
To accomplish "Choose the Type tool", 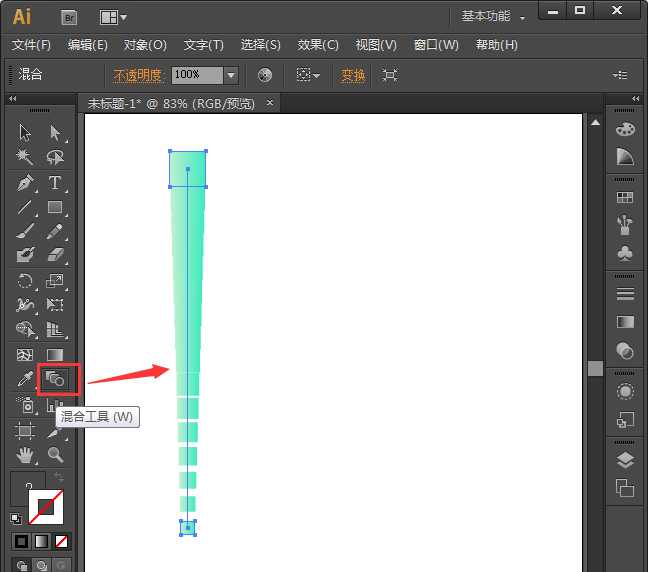I will click(x=55, y=183).
